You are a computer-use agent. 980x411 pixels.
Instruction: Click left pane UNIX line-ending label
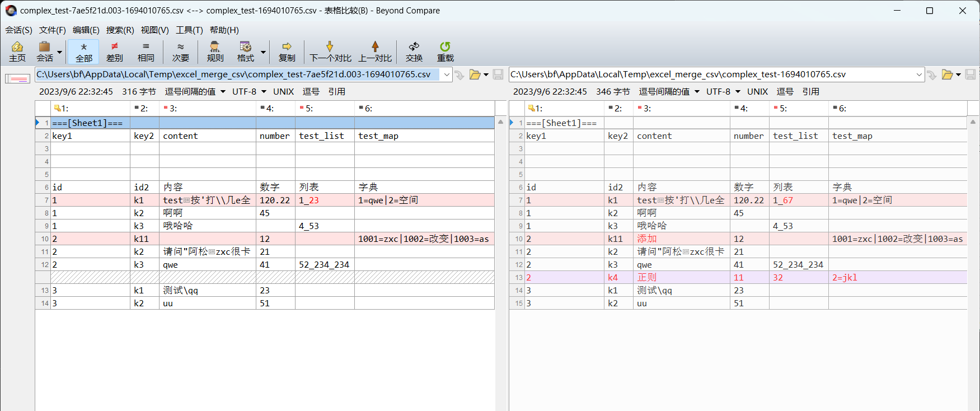point(284,91)
